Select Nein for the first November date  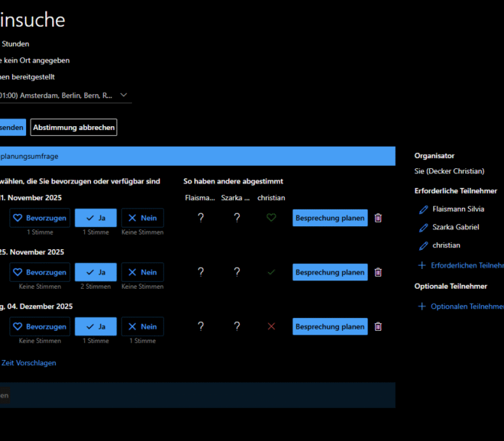tap(142, 218)
